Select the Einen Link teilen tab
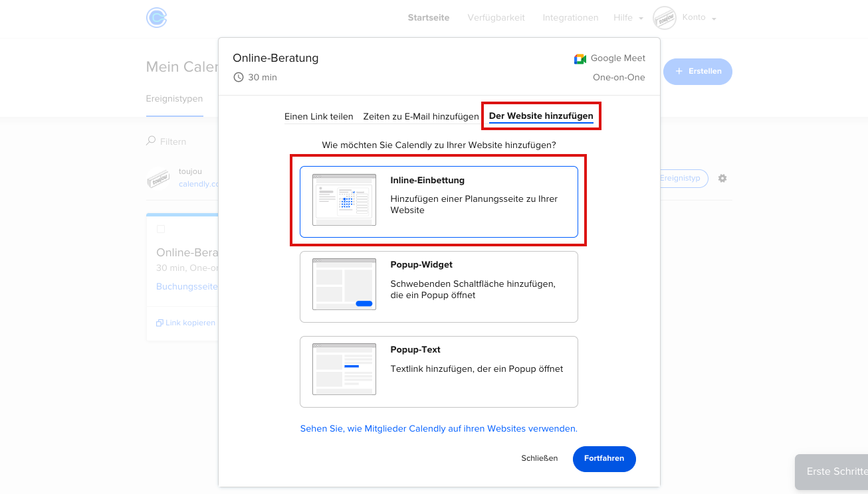 (x=319, y=116)
